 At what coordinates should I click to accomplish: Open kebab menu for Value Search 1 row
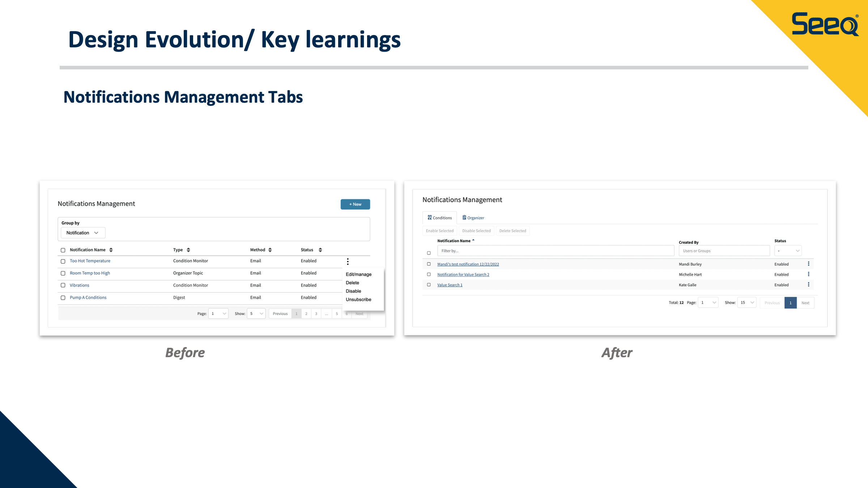click(808, 285)
